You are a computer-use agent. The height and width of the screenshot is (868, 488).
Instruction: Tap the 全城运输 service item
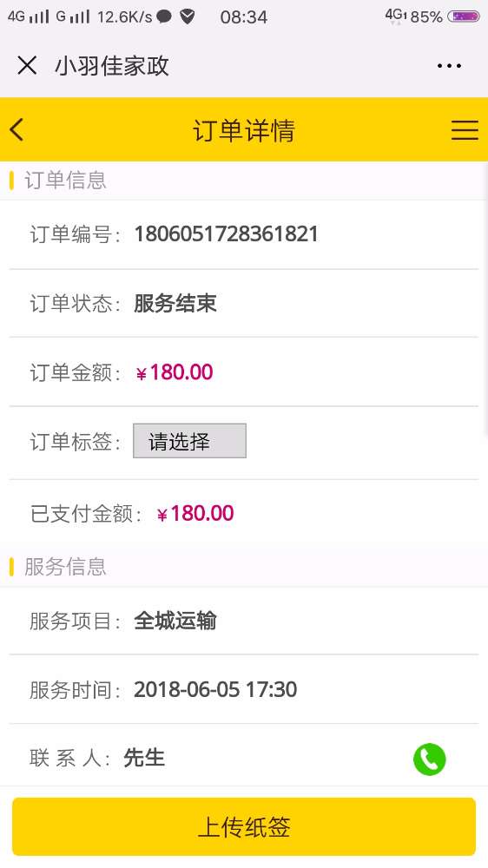(x=175, y=621)
